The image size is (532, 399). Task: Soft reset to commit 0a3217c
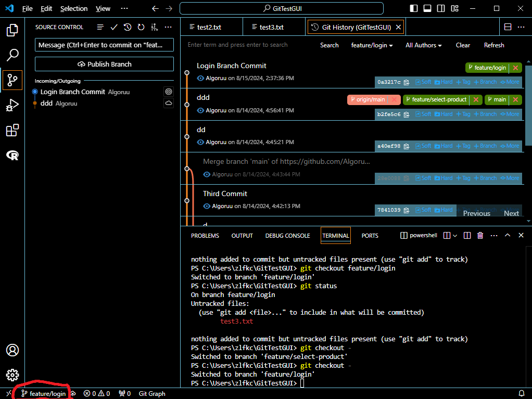(x=423, y=82)
